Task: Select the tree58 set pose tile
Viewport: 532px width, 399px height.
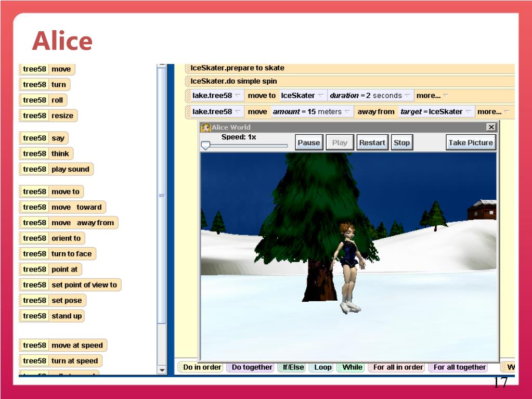Action: tap(53, 301)
